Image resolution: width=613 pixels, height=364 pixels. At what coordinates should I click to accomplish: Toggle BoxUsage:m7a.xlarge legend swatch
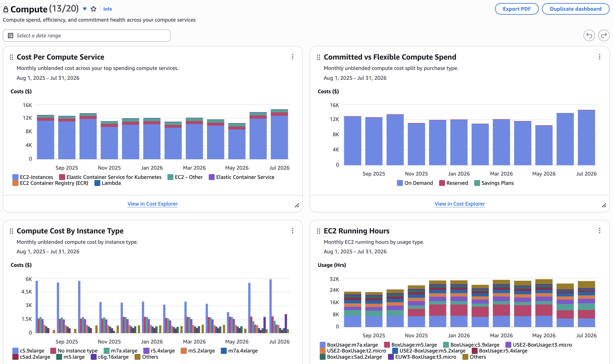pyautogui.click(x=323, y=345)
